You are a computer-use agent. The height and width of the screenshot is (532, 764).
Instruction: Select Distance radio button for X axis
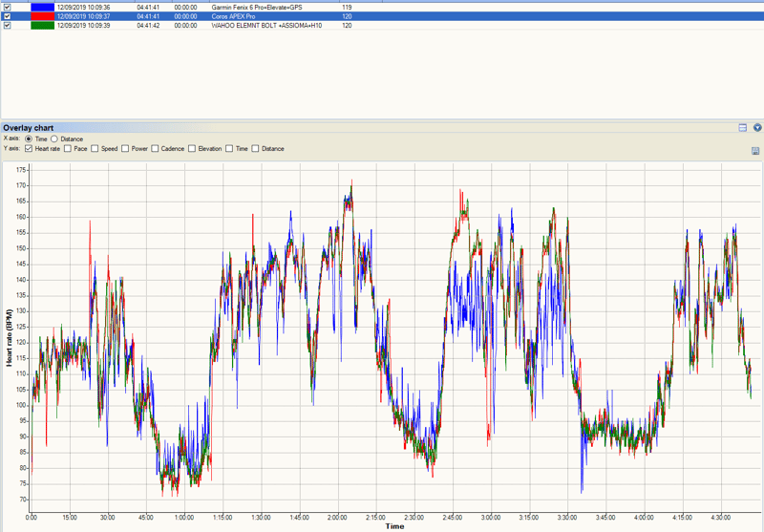click(54, 139)
